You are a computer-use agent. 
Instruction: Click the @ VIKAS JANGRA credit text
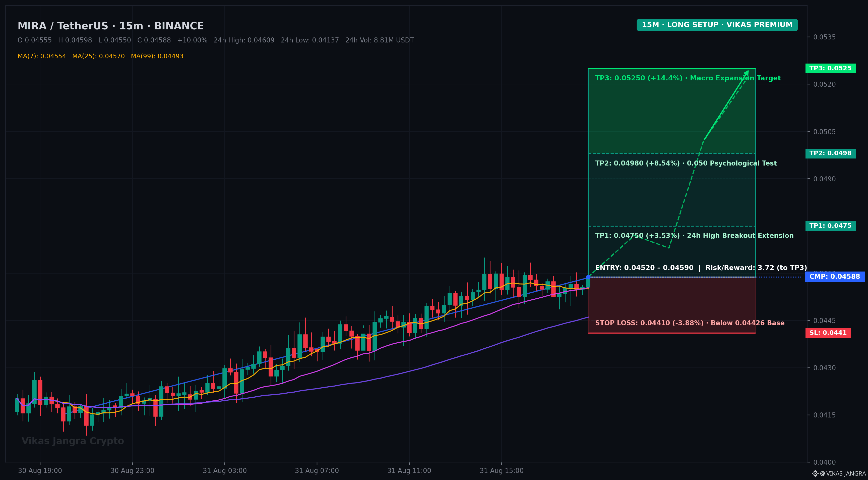click(x=843, y=474)
